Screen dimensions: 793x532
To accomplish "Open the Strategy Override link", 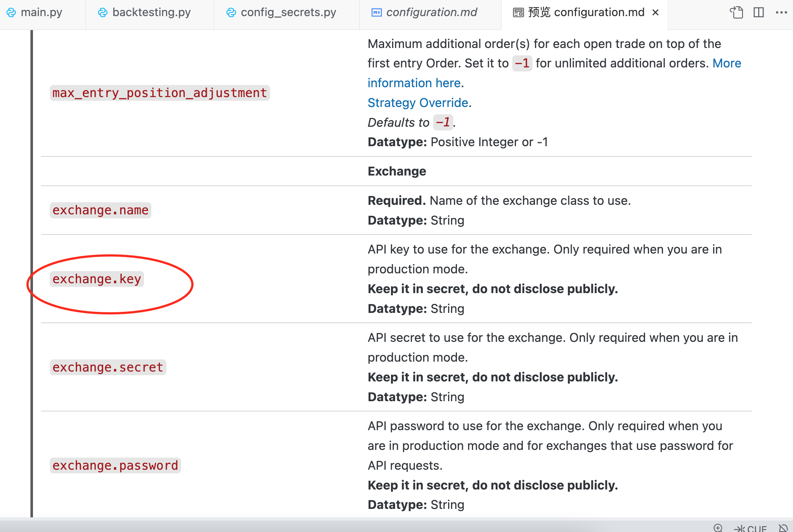I will coord(418,103).
